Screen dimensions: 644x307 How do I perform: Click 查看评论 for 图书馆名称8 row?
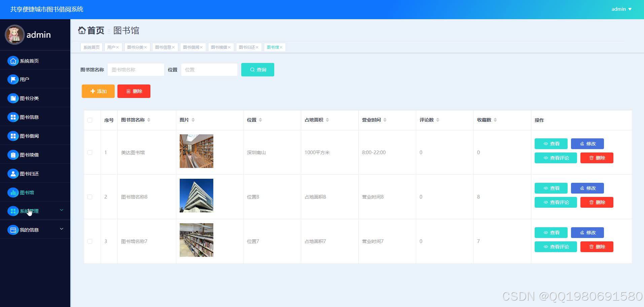[556, 202]
